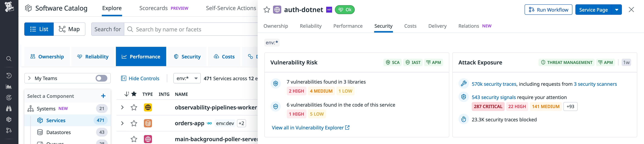Click the Run Workflow button
Image resolution: width=644 pixels, height=144 pixels.
tap(548, 10)
